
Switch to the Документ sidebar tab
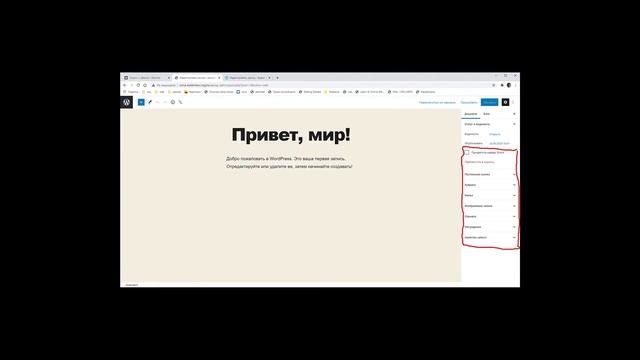click(x=471, y=114)
